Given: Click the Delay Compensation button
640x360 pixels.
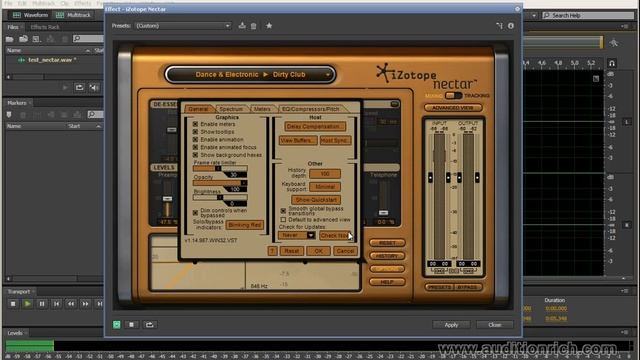Looking at the screenshot, I should [315, 127].
